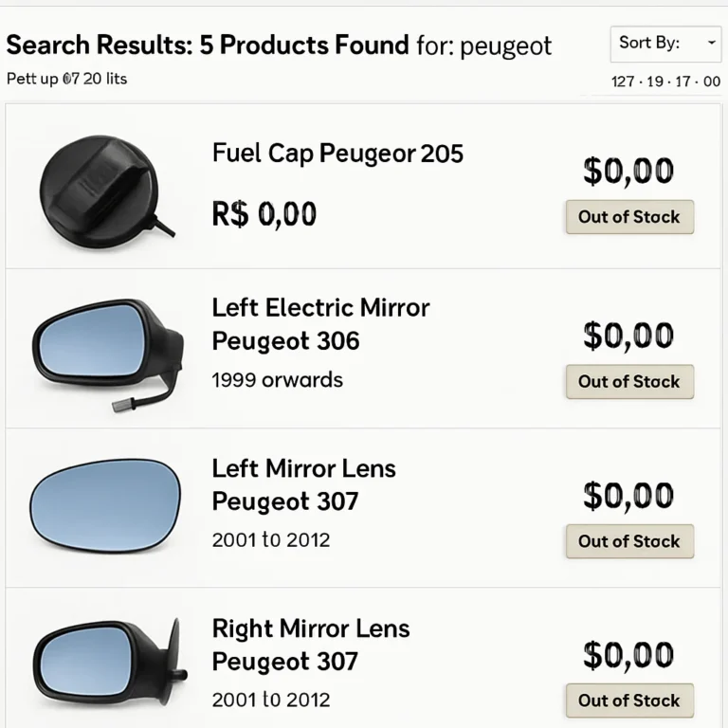Click the "1999 orwards" year text

277,380
